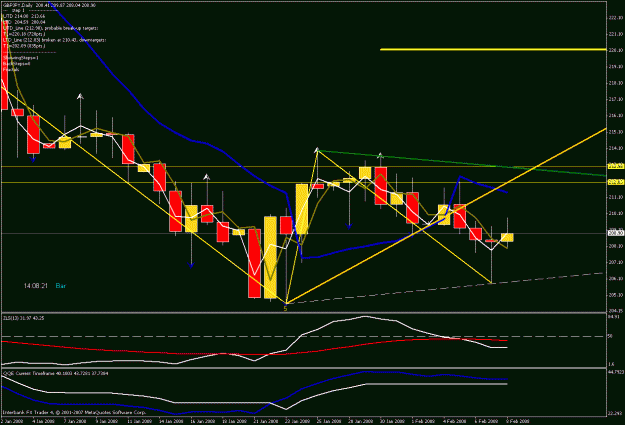The image size is (625, 425).
Task: Click the cyan "Bar" label
Action: 61,286
